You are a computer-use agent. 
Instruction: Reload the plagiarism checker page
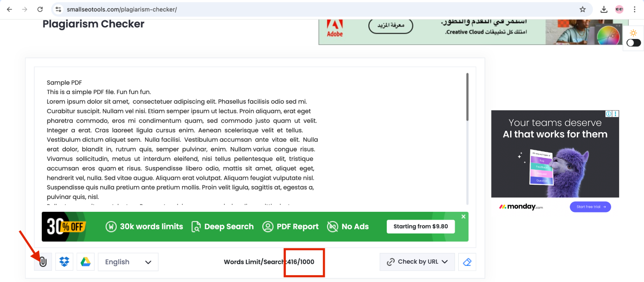pyautogui.click(x=40, y=9)
